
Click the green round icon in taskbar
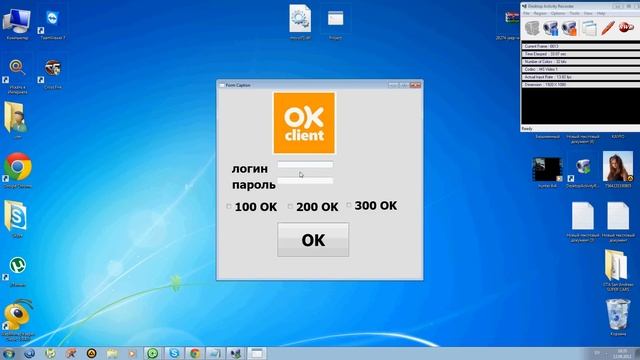pyautogui.click(x=153, y=353)
